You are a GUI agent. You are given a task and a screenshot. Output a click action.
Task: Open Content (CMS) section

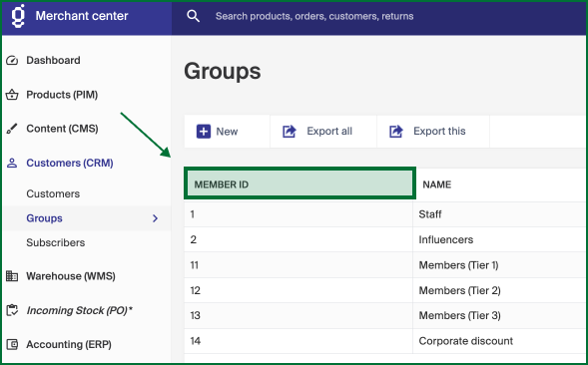click(62, 129)
